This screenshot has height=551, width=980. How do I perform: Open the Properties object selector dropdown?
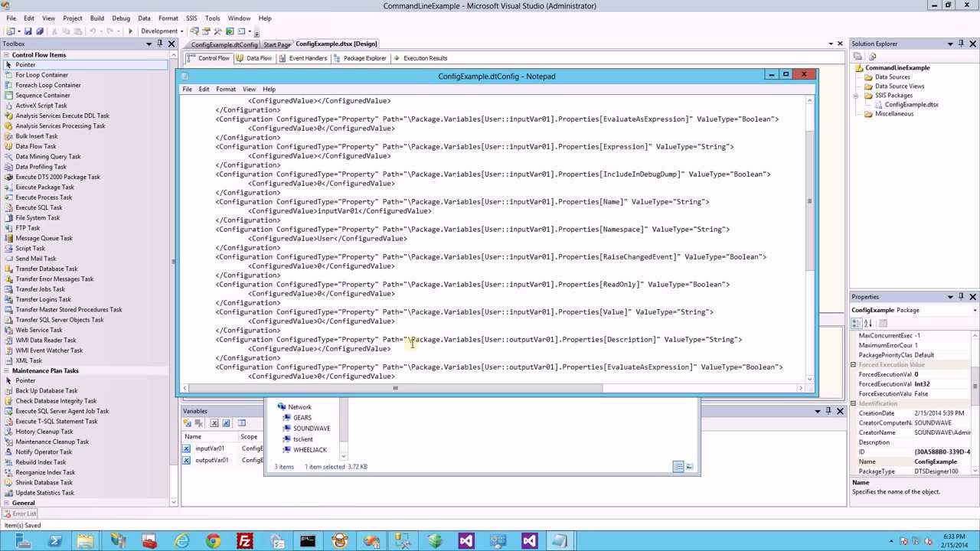point(975,310)
